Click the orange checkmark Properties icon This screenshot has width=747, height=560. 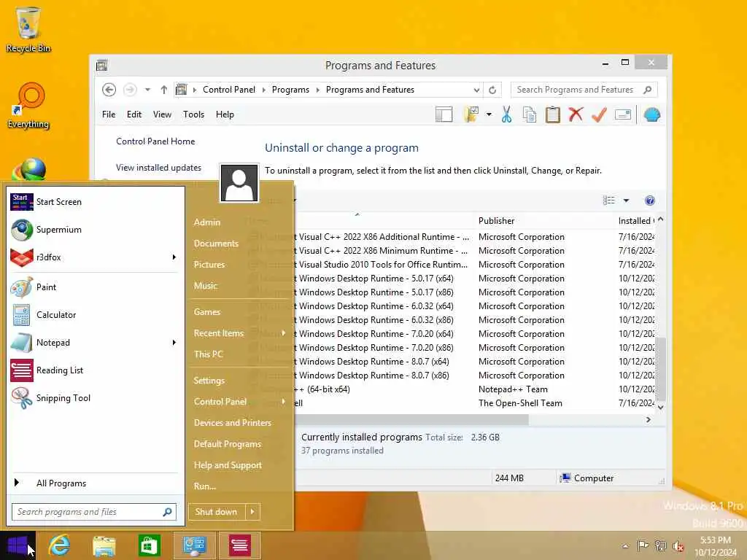click(x=600, y=114)
